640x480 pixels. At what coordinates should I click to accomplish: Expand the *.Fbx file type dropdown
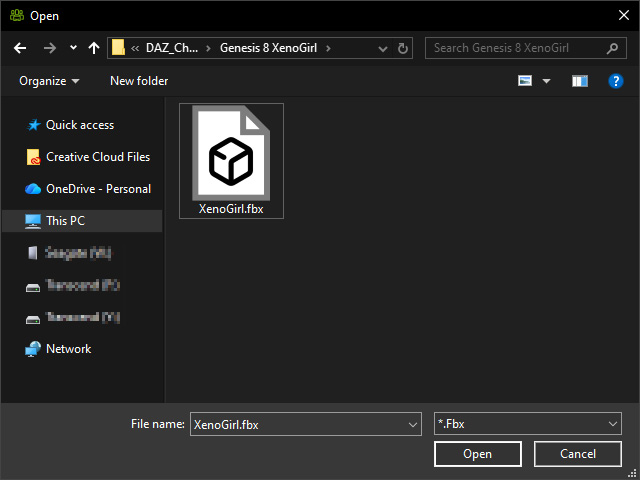[x=528, y=424]
